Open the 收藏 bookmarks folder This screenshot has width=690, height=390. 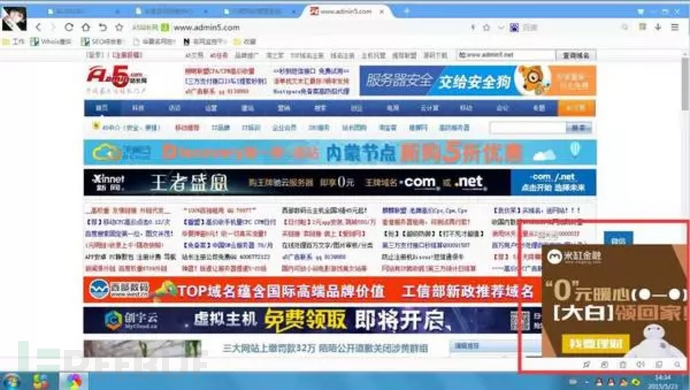click(x=245, y=41)
